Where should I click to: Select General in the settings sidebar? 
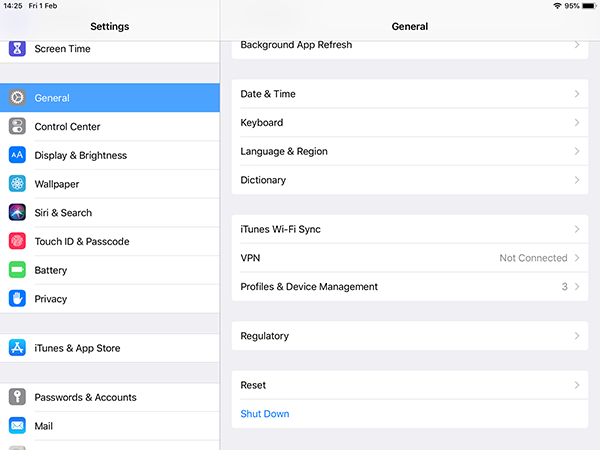pyautogui.click(x=110, y=98)
